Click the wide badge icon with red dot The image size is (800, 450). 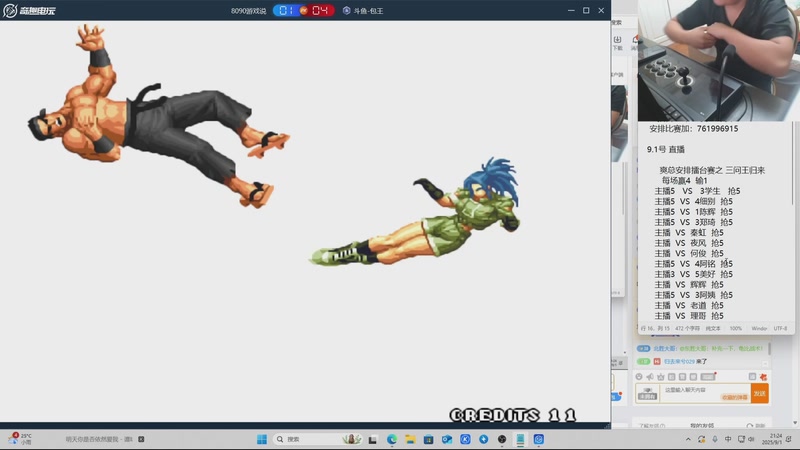coord(708,377)
